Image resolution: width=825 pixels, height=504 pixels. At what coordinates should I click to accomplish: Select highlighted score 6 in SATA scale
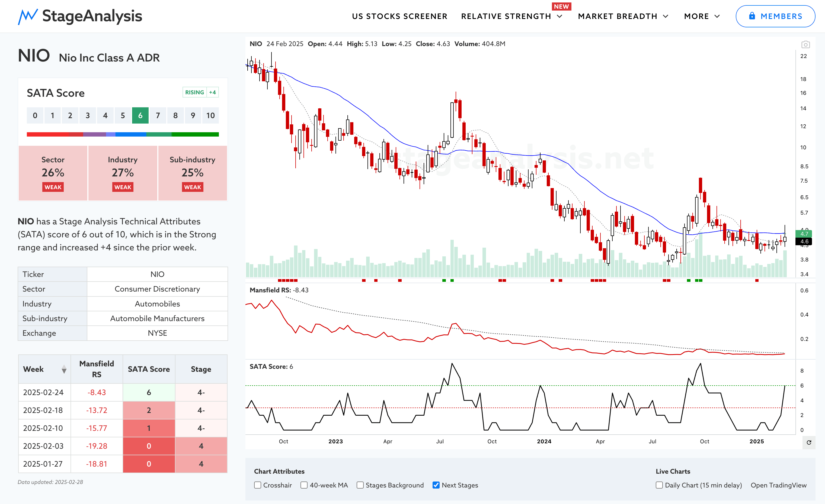(x=140, y=115)
